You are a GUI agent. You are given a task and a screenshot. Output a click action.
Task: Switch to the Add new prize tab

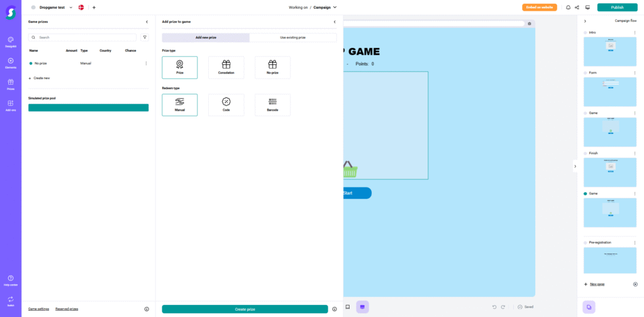(206, 37)
